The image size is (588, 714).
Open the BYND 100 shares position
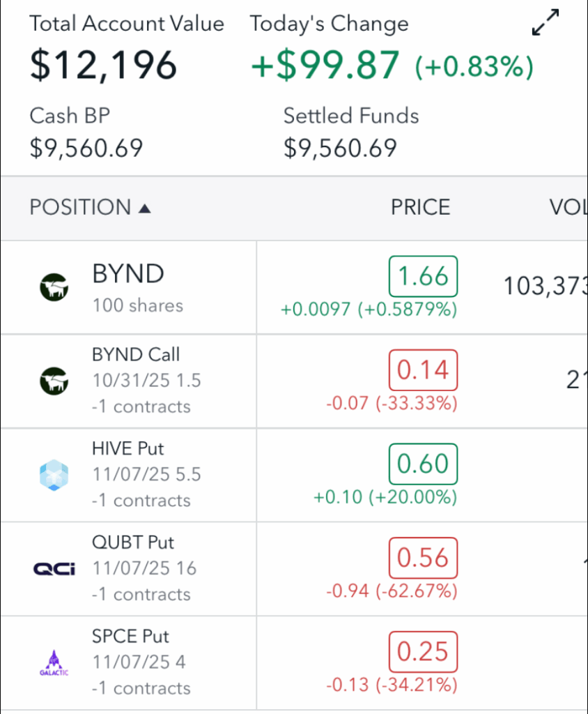[137, 287]
